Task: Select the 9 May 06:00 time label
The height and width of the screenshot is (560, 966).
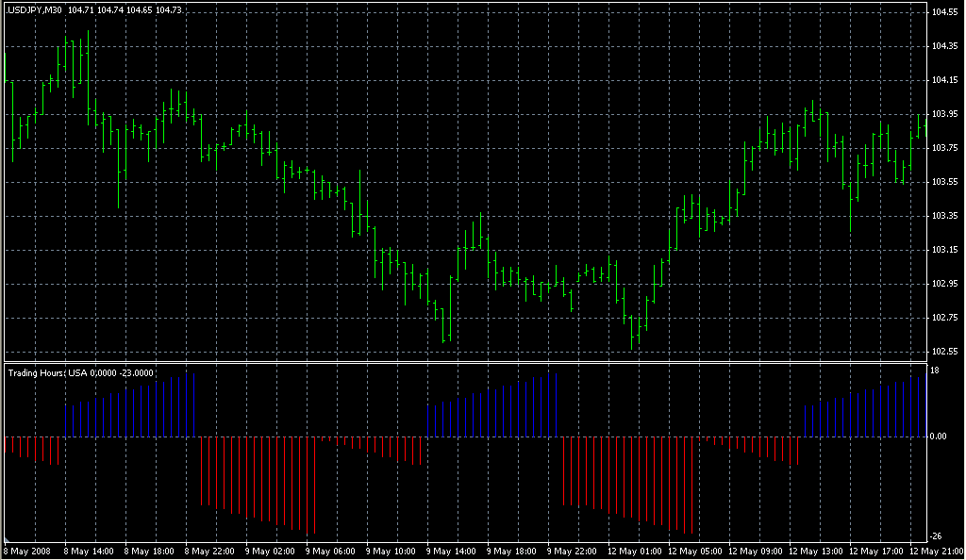Action: 330,552
